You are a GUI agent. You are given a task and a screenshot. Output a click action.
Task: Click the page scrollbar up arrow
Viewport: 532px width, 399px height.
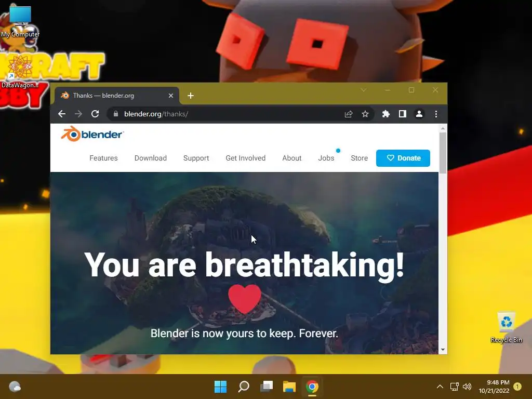click(443, 128)
